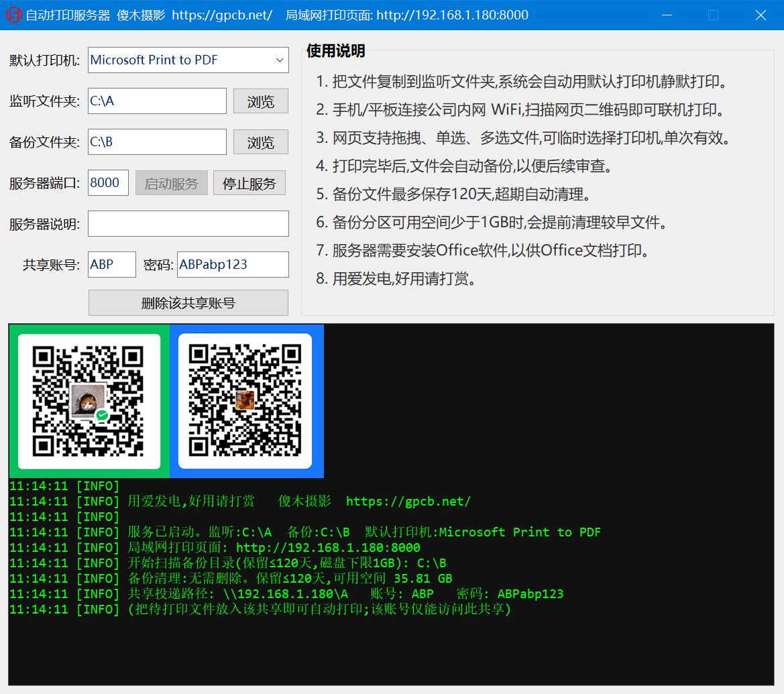Click 删除该共享账号 button
Image resolution: width=784 pixels, height=694 pixels.
coord(188,303)
